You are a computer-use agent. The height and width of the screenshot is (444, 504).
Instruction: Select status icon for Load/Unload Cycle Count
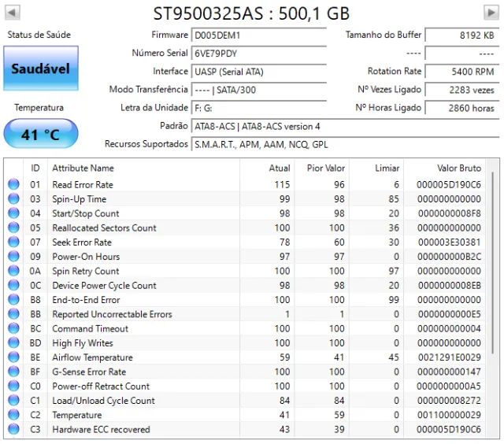(13, 400)
